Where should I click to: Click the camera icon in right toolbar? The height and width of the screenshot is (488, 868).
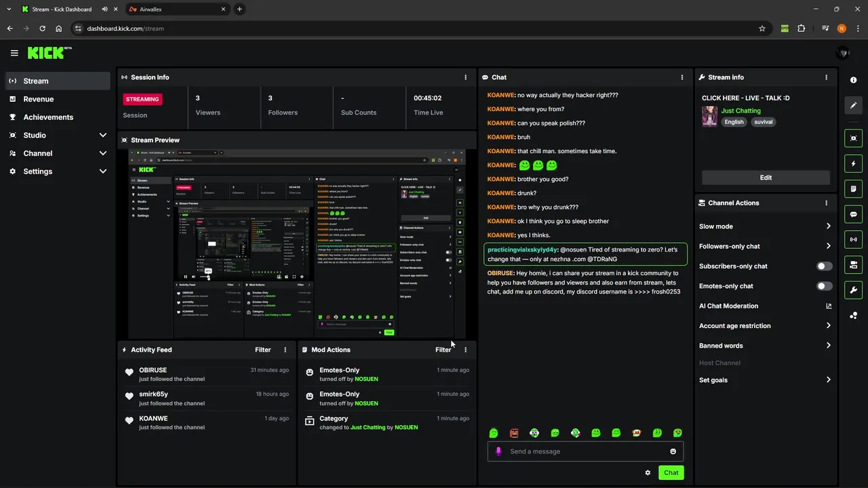tap(853, 264)
